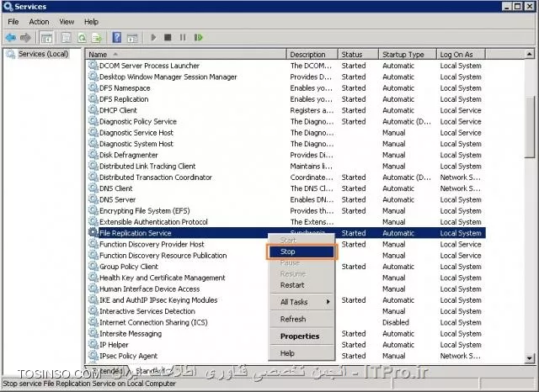This screenshot has height=392, width=539.
Task: Select Distributed Link Tracking Client service
Action: 286,166
